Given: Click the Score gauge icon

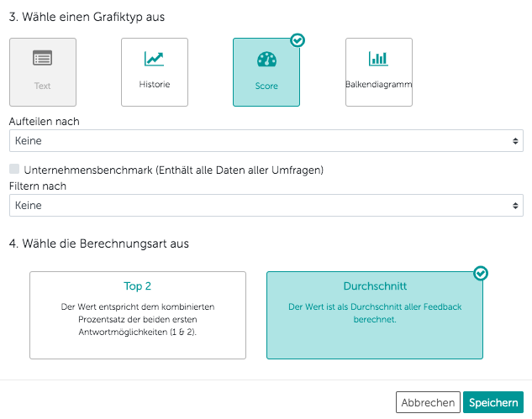Looking at the screenshot, I should (266, 60).
